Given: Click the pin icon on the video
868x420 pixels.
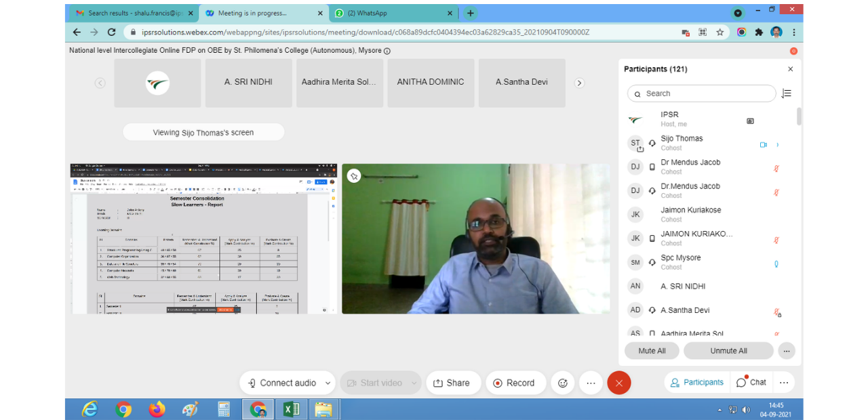Looking at the screenshot, I should [x=353, y=176].
